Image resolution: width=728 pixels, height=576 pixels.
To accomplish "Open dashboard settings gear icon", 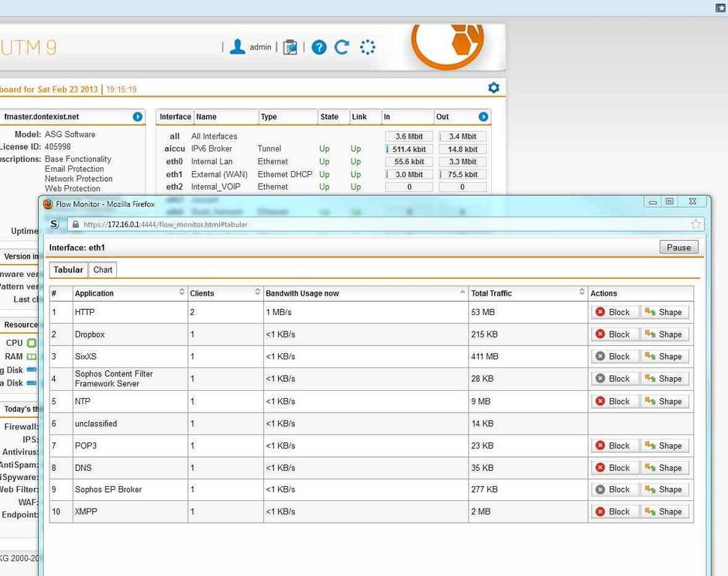I will pos(493,88).
